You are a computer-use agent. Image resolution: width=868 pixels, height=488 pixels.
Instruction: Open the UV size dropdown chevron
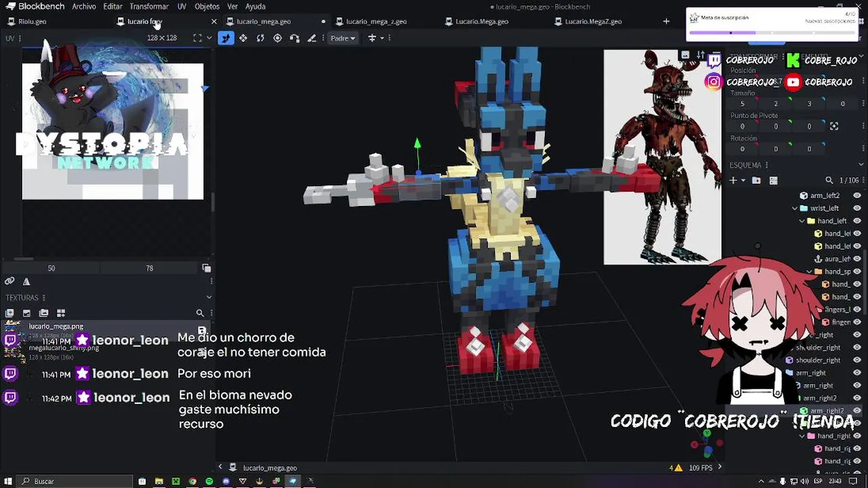[x=209, y=38]
